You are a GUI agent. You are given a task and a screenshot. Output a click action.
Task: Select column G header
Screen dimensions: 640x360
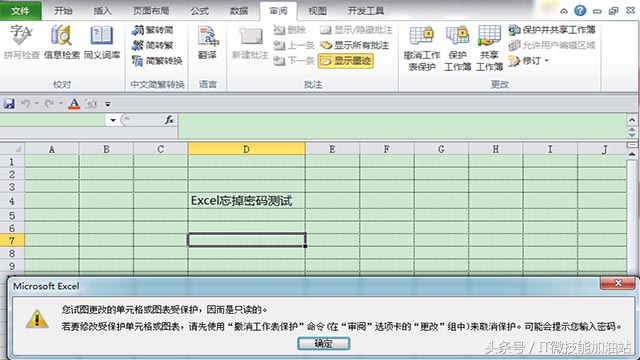click(441, 149)
